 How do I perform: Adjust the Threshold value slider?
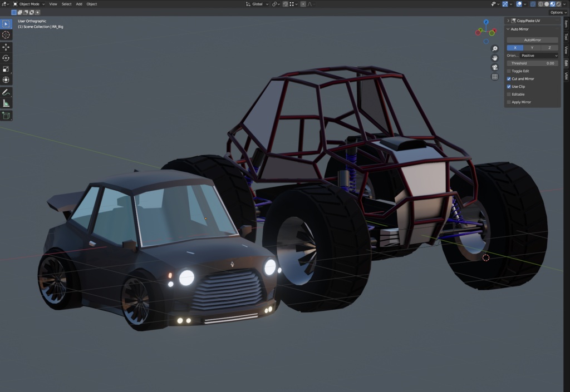point(532,63)
